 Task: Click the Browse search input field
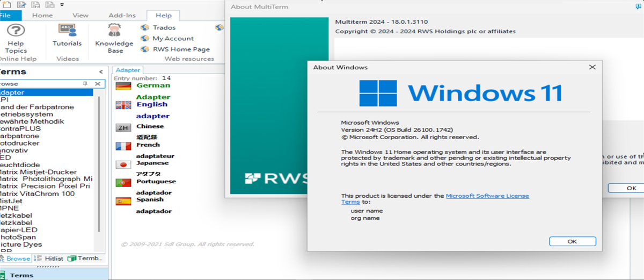(39, 84)
